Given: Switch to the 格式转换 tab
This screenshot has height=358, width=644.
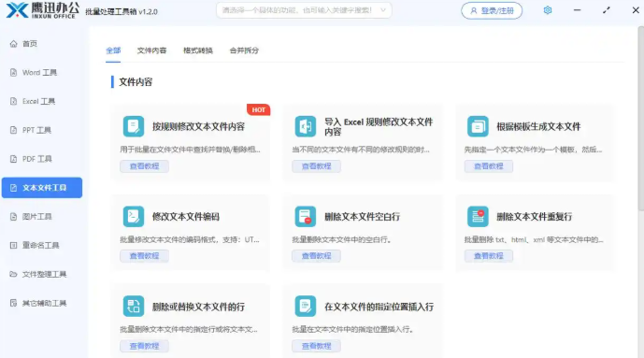Looking at the screenshot, I should click(x=198, y=50).
